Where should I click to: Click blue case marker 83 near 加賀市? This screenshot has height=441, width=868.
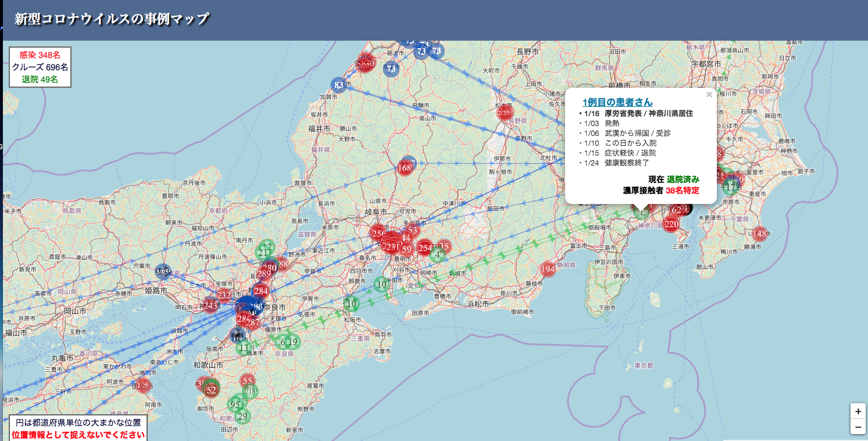click(x=338, y=85)
